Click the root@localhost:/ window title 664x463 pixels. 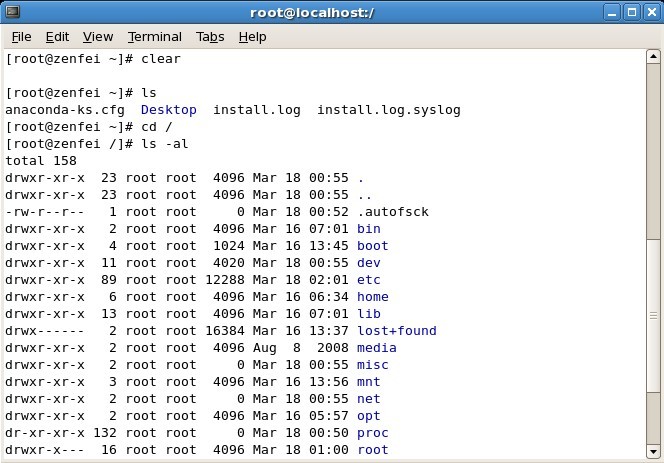(x=312, y=13)
